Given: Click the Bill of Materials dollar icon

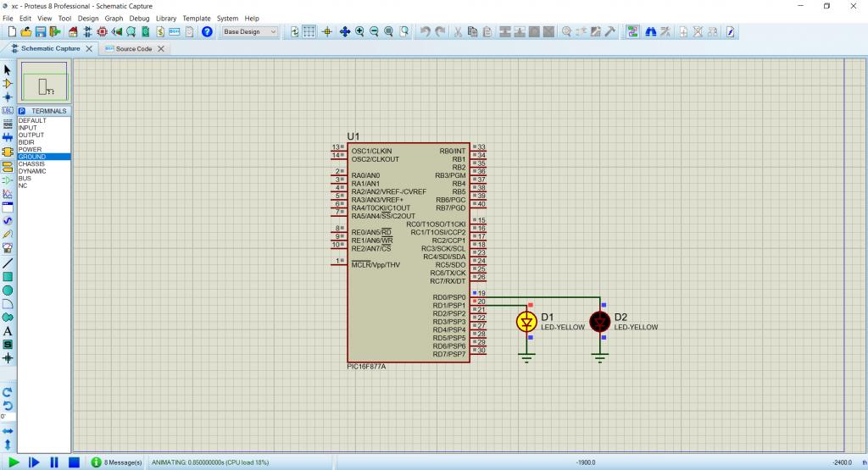Looking at the screenshot, I should pos(160,32).
